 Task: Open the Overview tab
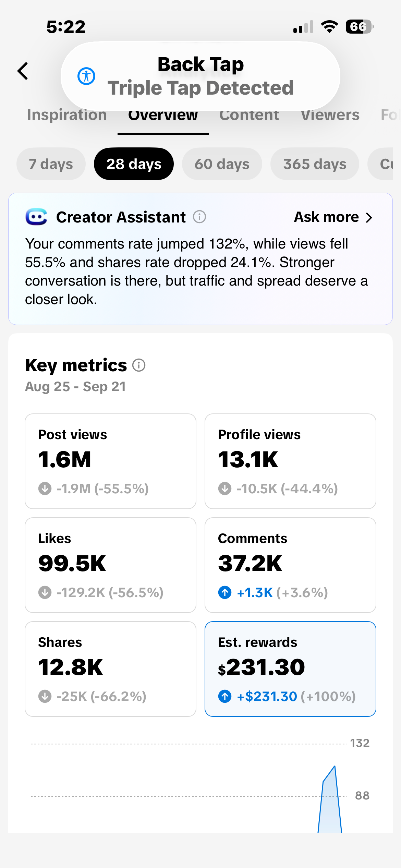[163, 115]
